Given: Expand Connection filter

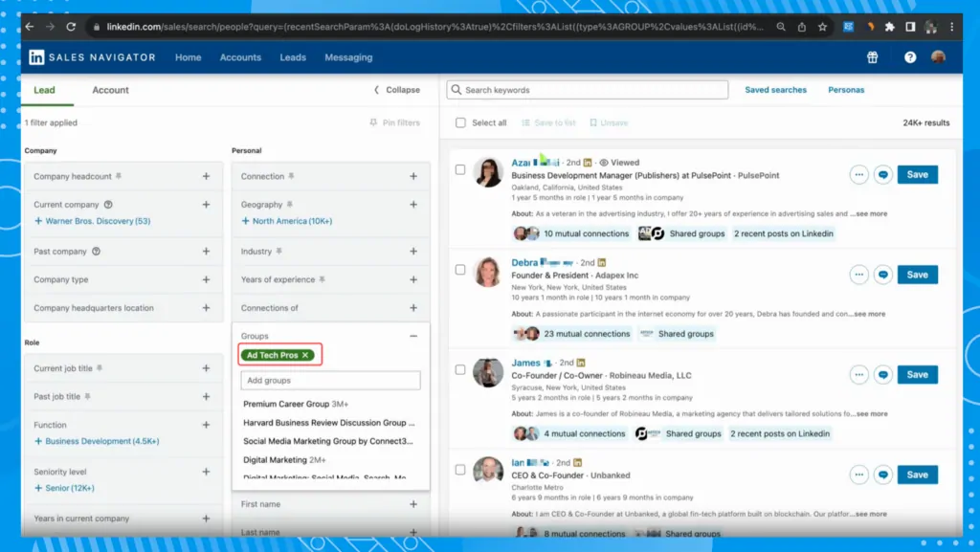Looking at the screenshot, I should (x=413, y=177).
